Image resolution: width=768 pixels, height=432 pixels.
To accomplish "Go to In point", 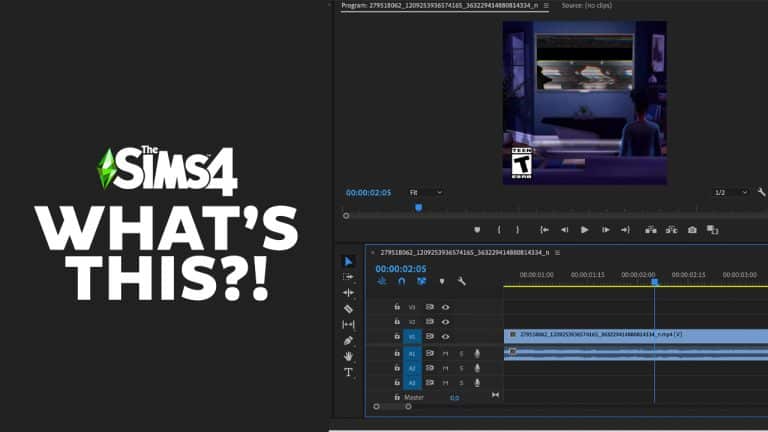I will tap(544, 230).
